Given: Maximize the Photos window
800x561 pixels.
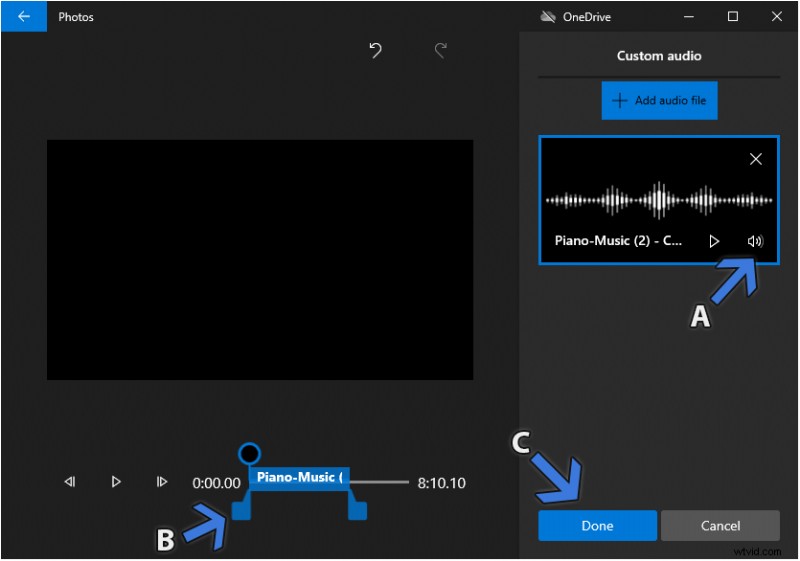Looking at the screenshot, I should 733,17.
